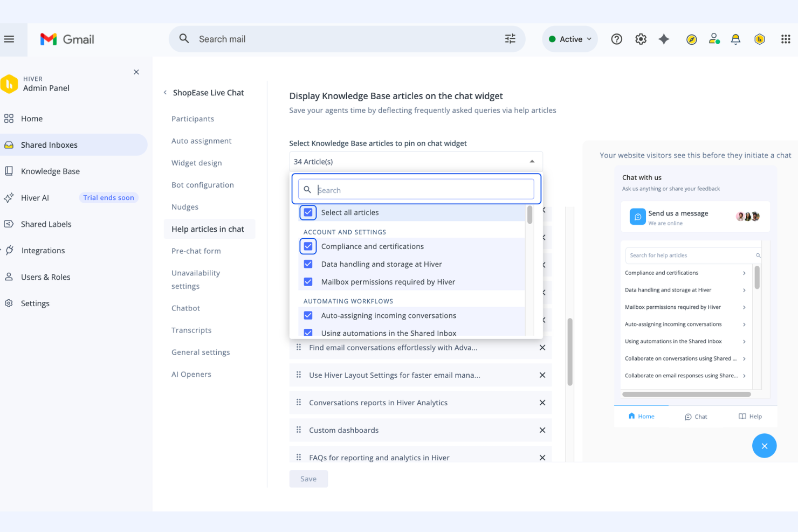The width and height of the screenshot is (798, 532).
Task: Click Send us a message in widget preview
Action: (x=695, y=217)
